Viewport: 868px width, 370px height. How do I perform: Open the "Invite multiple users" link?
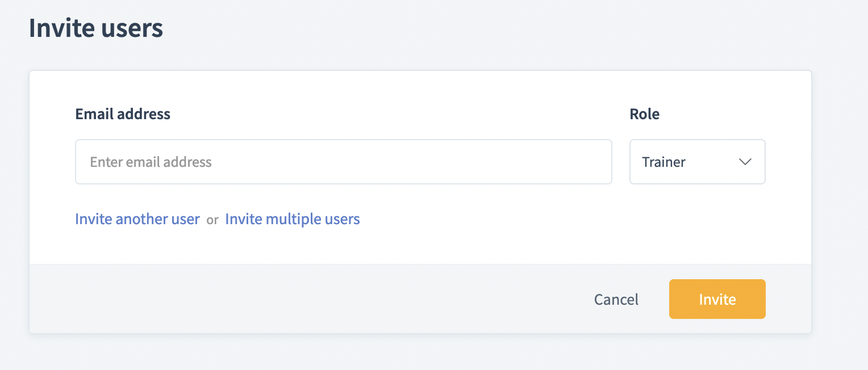[293, 219]
